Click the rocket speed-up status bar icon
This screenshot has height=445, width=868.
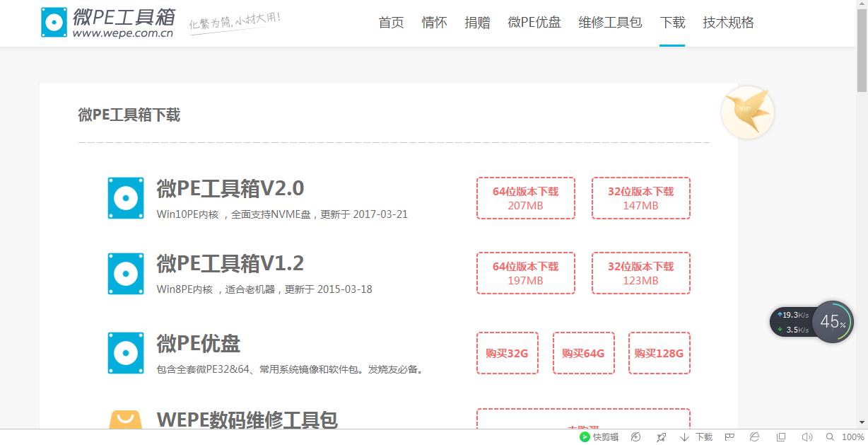pyautogui.click(x=661, y=437)
